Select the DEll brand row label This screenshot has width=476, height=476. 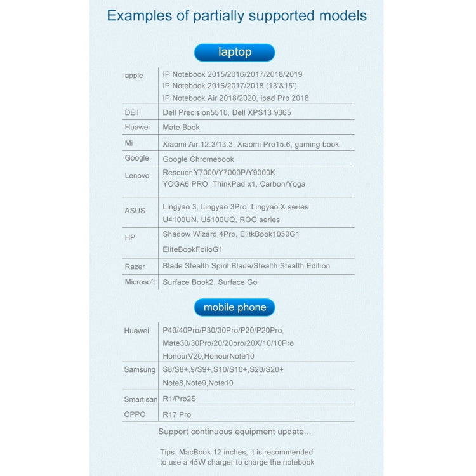click(132, 112)
